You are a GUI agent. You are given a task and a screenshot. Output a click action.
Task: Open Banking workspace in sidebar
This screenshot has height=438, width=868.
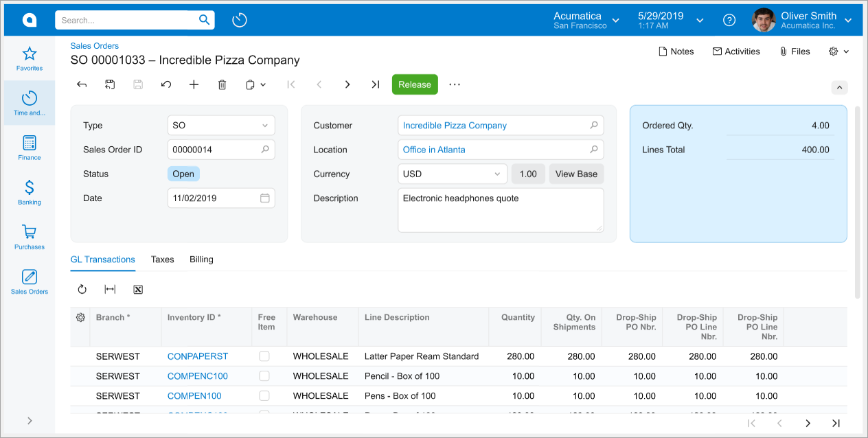pos(30,192)
